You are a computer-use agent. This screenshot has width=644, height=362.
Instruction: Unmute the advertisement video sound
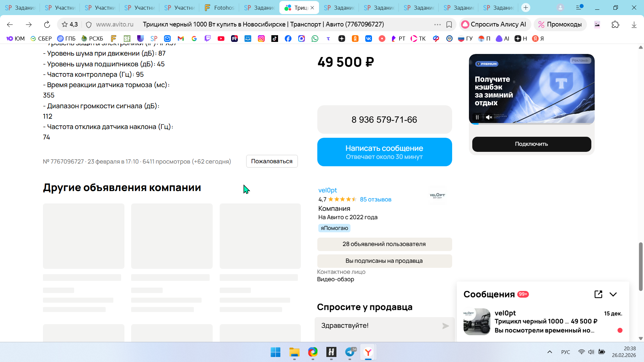coord(489,117)
